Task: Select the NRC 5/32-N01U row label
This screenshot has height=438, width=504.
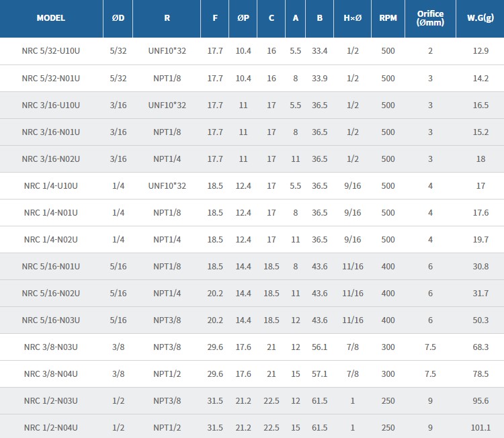Action: pyautogui.click(x=51, y=78)
